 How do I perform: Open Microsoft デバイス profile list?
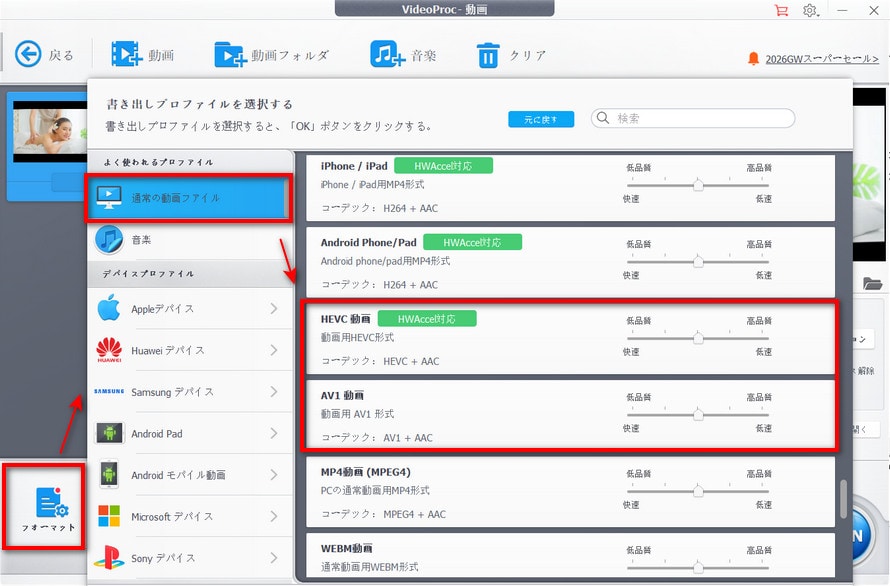tap(190, 516)
